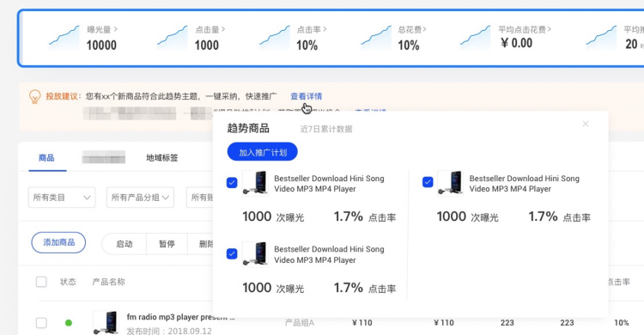Click the green status dot of fm radio product
This screenshot has width=644, height=335.
pos(69,323)
